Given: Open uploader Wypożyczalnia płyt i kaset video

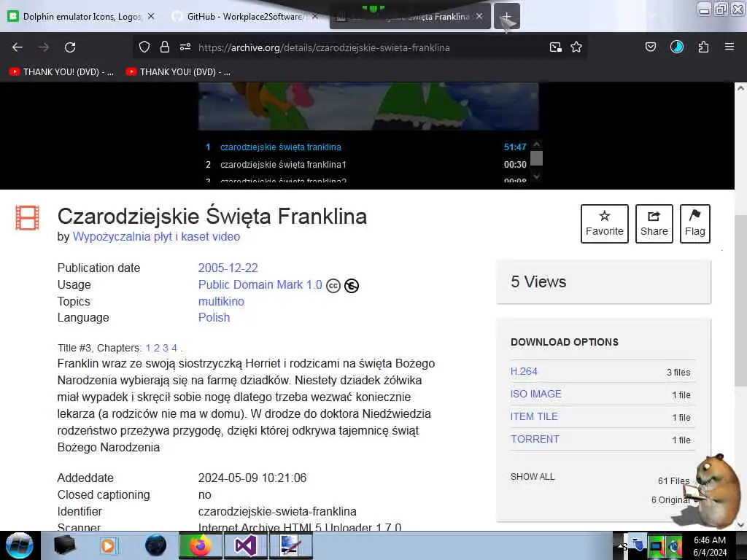Looking at the screenshot, I should coord(156,237).
